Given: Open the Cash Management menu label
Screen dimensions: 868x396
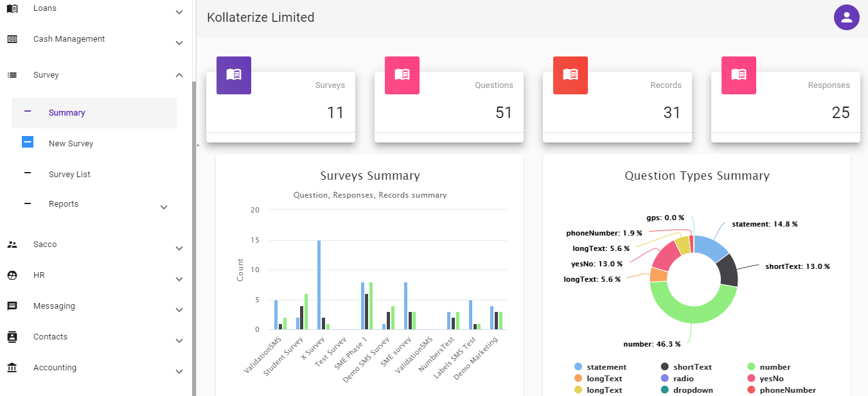Looking at the screenshot, I should pyautogui.click(x=69, y=39).
